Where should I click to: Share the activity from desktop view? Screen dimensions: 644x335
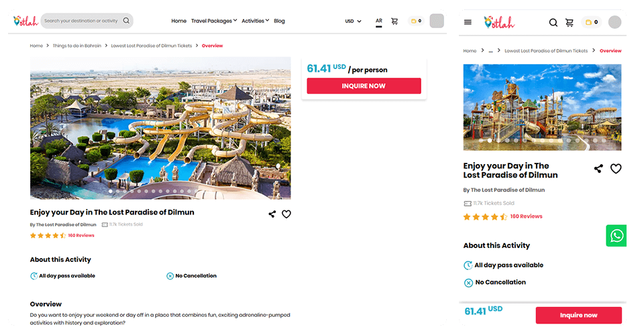[272, 214]
